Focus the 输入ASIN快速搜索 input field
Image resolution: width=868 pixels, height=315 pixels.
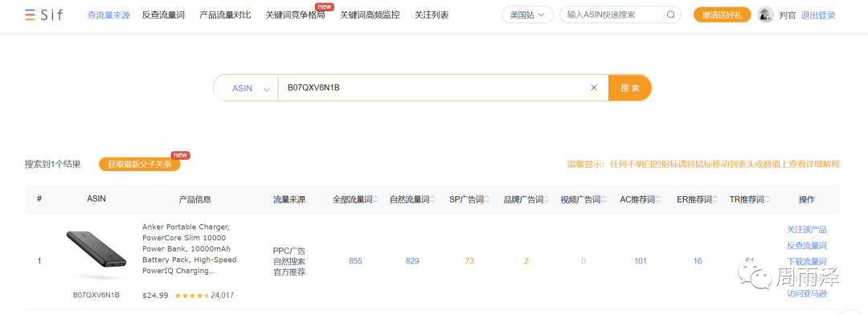pos(615,15)
